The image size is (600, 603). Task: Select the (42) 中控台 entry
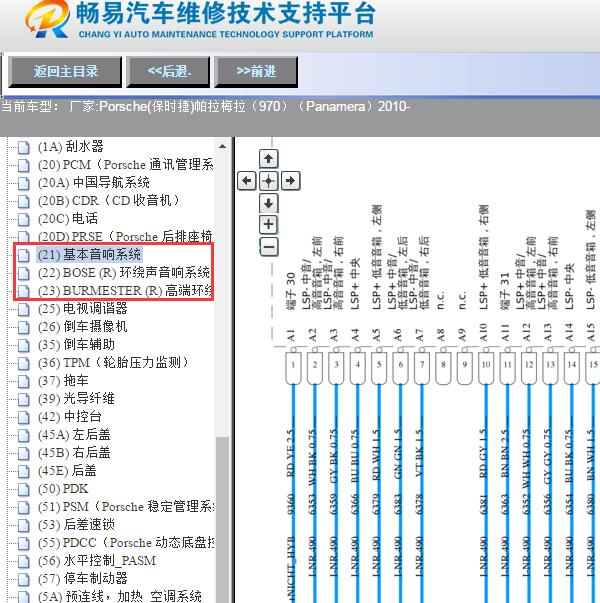[70, 417]
